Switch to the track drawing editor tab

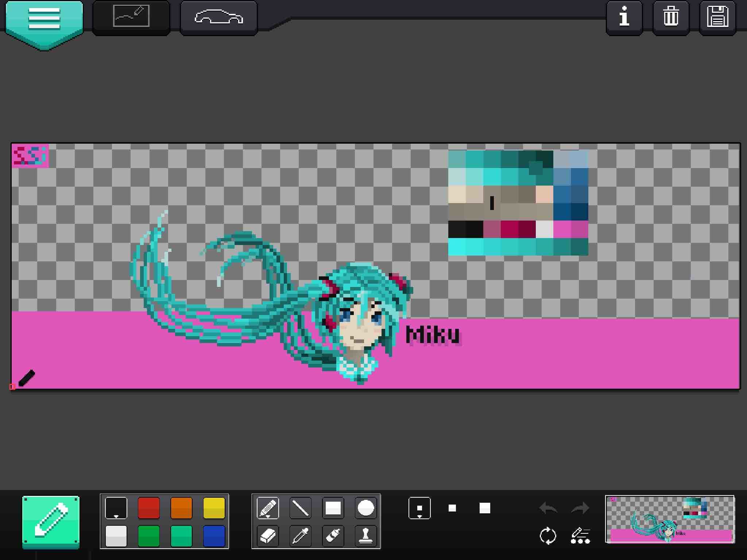pos(131,17)
